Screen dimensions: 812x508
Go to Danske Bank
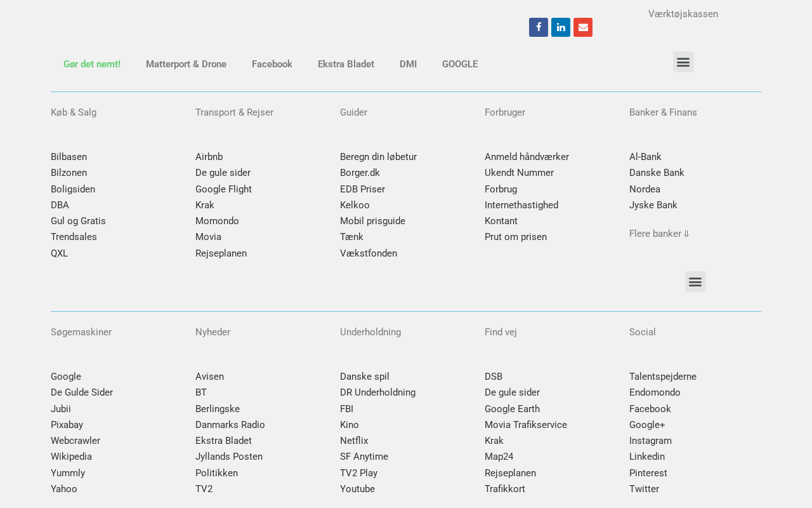pos(657,173)
